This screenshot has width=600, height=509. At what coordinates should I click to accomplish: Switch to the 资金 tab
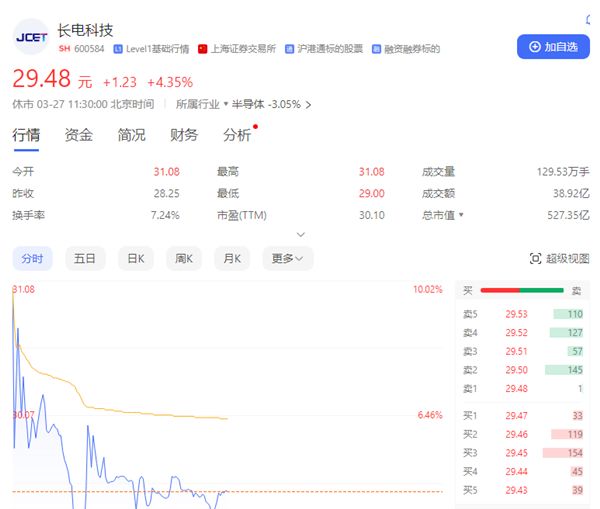(78, 135)
